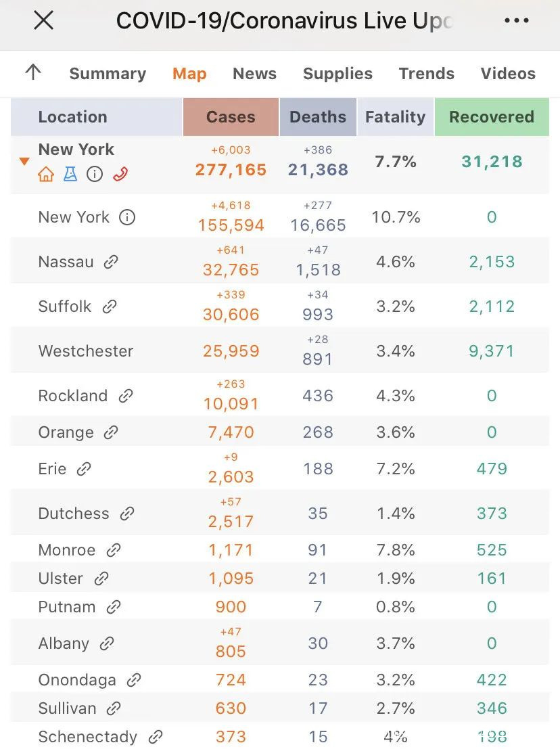Screen dimensions: 560x749
Task: Sort by the Cases column header
Action: (x=231, y=117)
